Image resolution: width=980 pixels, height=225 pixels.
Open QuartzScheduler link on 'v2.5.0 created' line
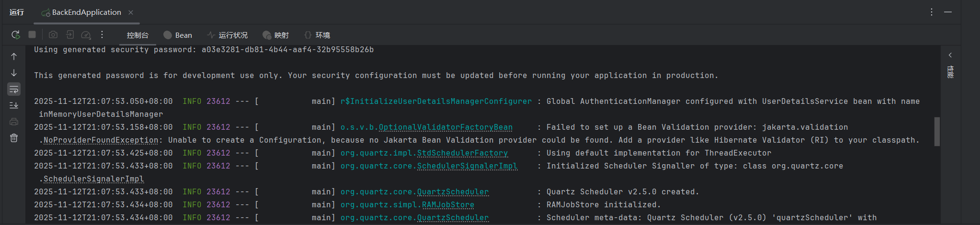453,192
